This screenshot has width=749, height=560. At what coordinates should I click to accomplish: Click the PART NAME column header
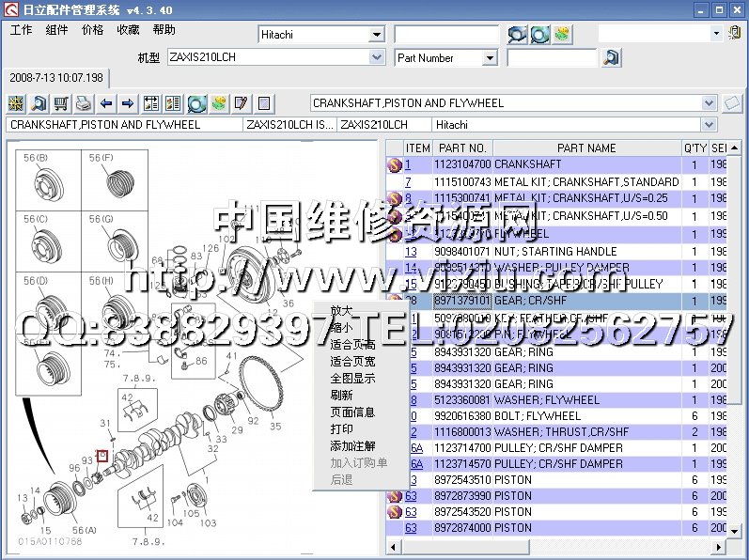tap(586, 148)
